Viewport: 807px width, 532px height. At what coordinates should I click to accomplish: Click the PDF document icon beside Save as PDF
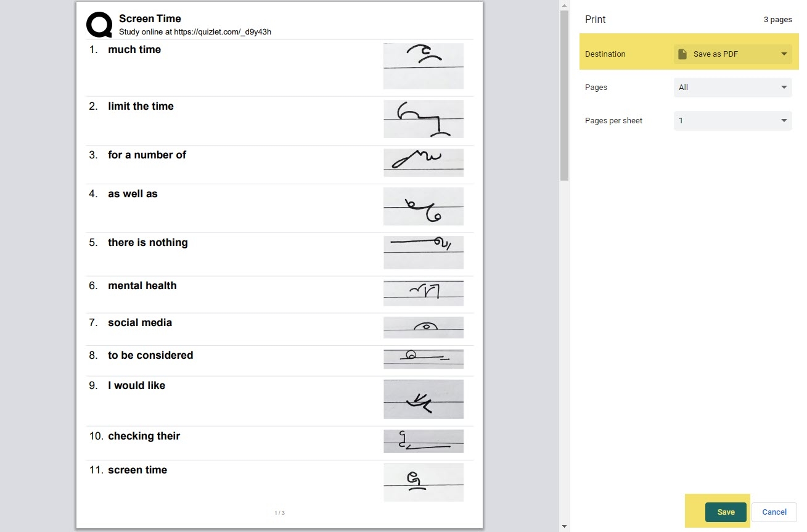pyautogui.click(x=682, y=54)
